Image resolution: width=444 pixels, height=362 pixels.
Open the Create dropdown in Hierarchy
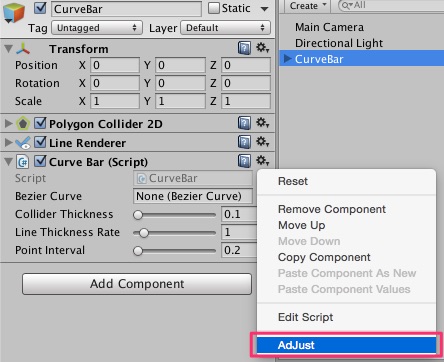pyautogui.click(x=306, y=6)
